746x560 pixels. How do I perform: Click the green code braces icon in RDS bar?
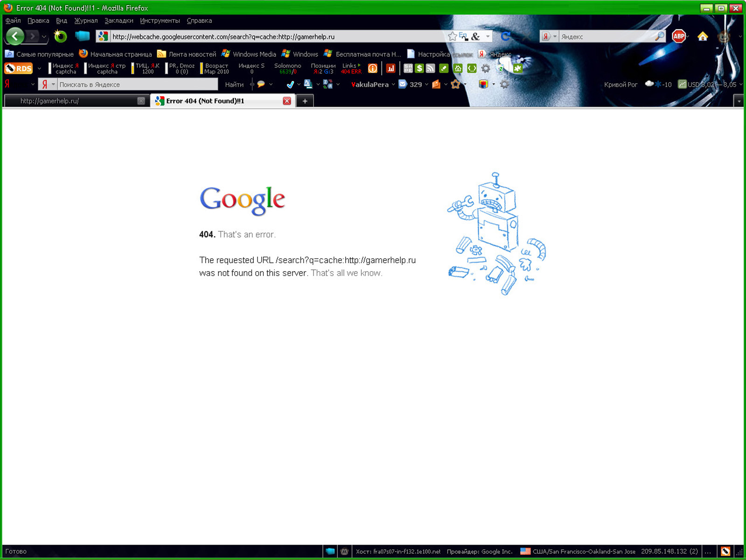[x=472, y=69]
